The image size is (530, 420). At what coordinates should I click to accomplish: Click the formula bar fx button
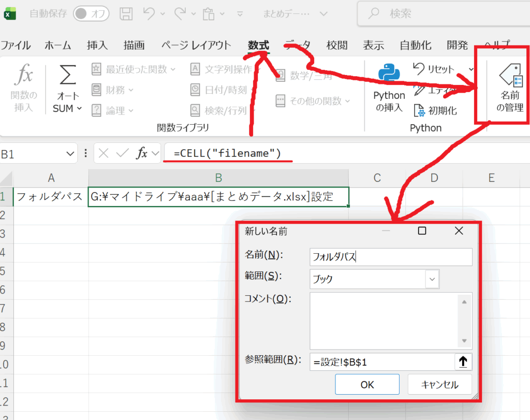point(142,153)
